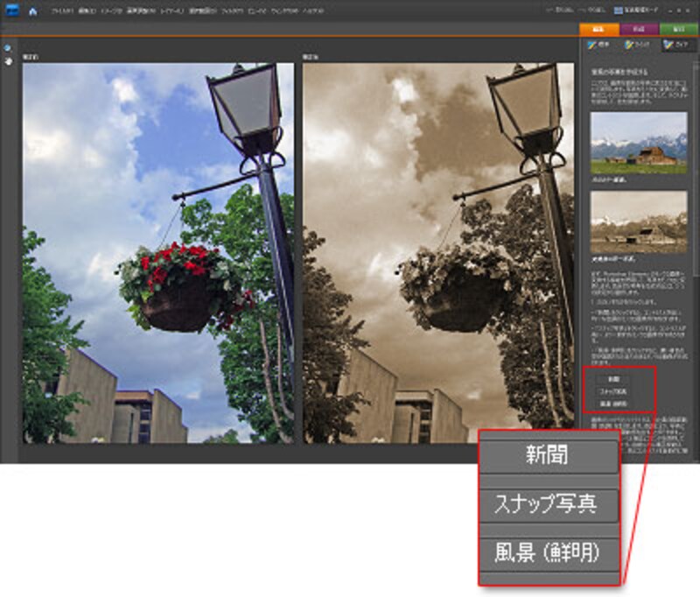This screenshot has height=597, width=700.
Task: Click the right panel vertical scrollbar
Action: 696,175
